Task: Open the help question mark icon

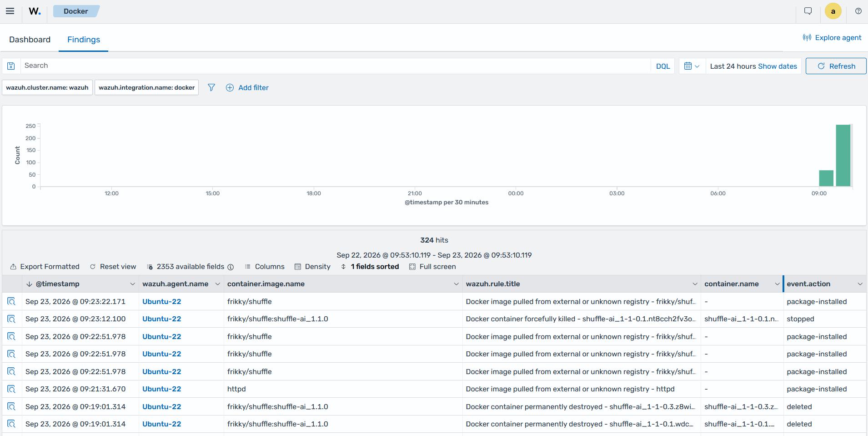Action: coord(858,11)
